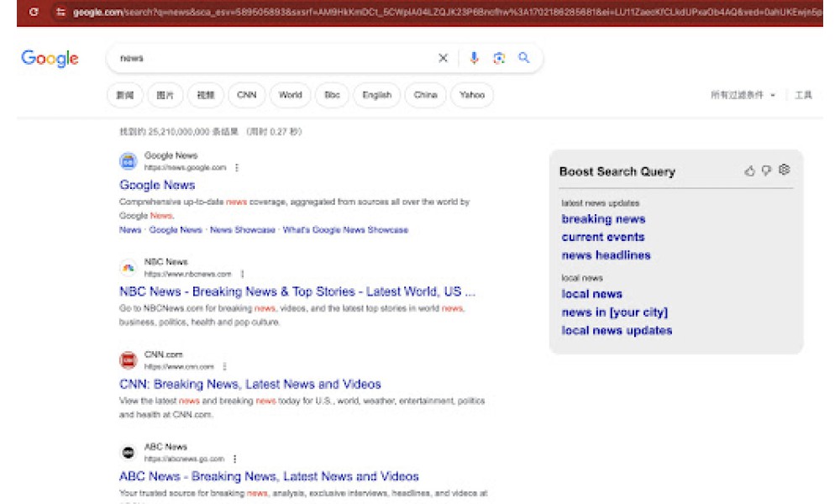Click the NBC News peacock favicon
Viewport: 840px width, 504px height.
pos(128,267)
